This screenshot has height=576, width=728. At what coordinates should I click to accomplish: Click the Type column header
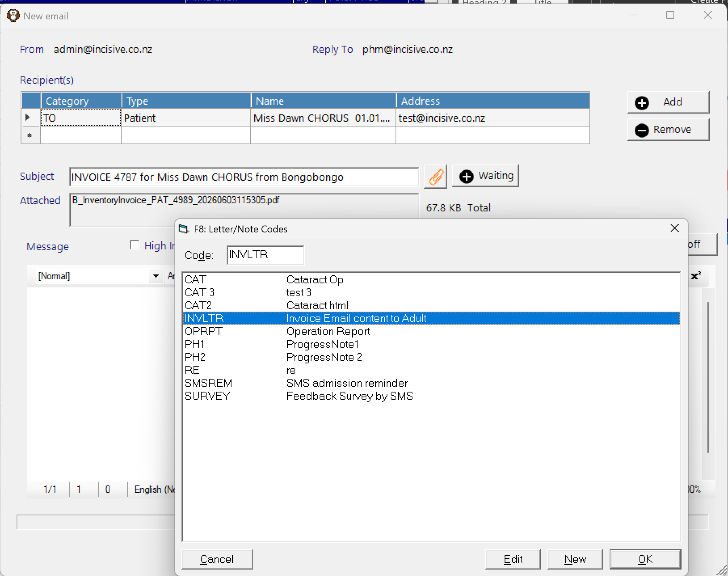tap(186, 101)
